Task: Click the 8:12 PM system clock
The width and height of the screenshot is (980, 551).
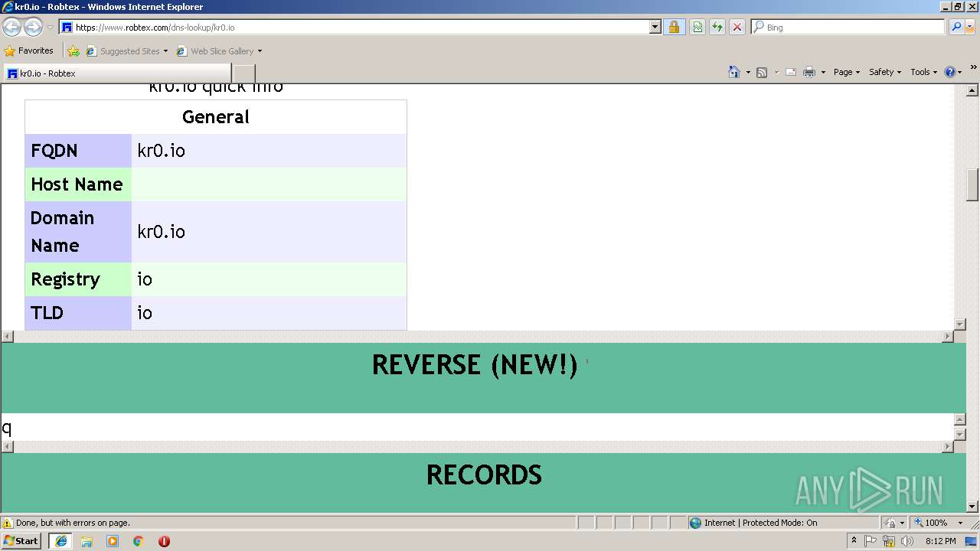Action: point(940,541)
